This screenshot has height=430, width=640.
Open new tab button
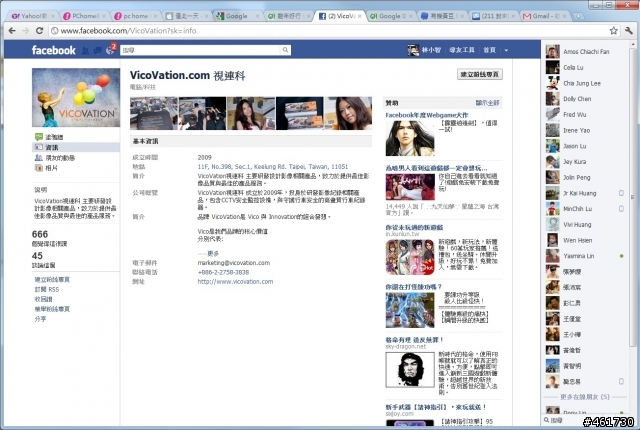pyautogui.click(x=578, y=16)
